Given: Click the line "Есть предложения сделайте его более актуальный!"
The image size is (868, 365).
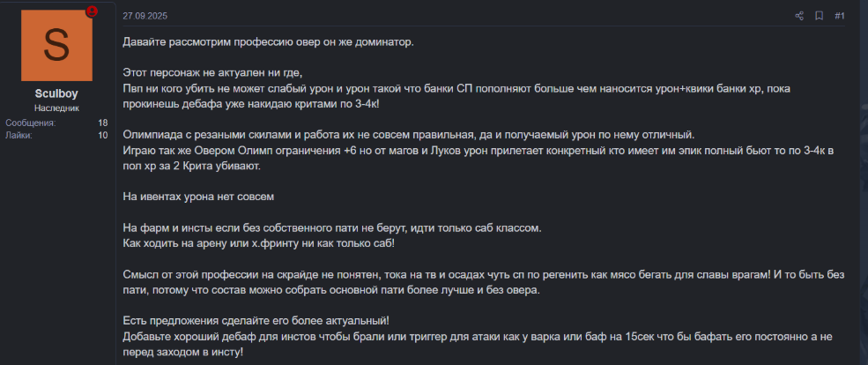Looking at the screenshot, I should pyautogui.click(x=255, y=320).
